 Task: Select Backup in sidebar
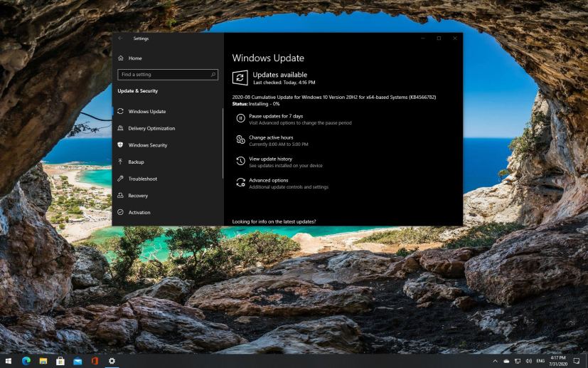click(136, 162)
